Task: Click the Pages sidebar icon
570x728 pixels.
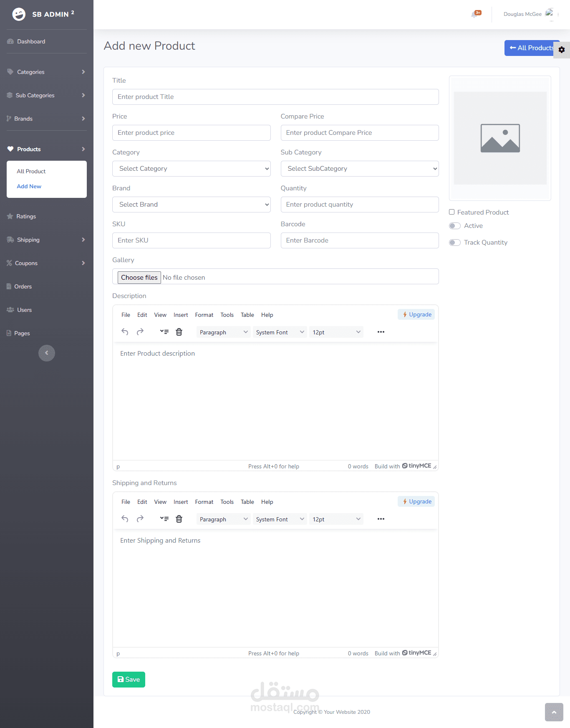Action: click(9, 333)
